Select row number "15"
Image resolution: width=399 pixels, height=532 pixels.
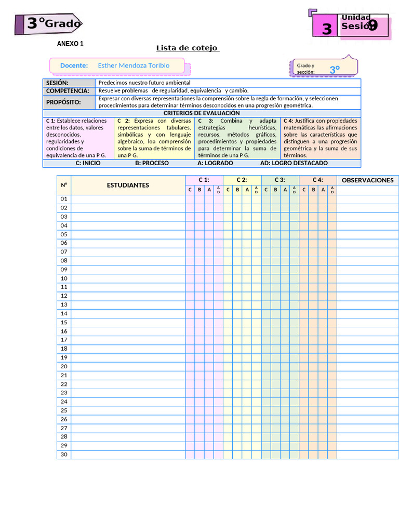pyautogui.click(x=64, y=323)
